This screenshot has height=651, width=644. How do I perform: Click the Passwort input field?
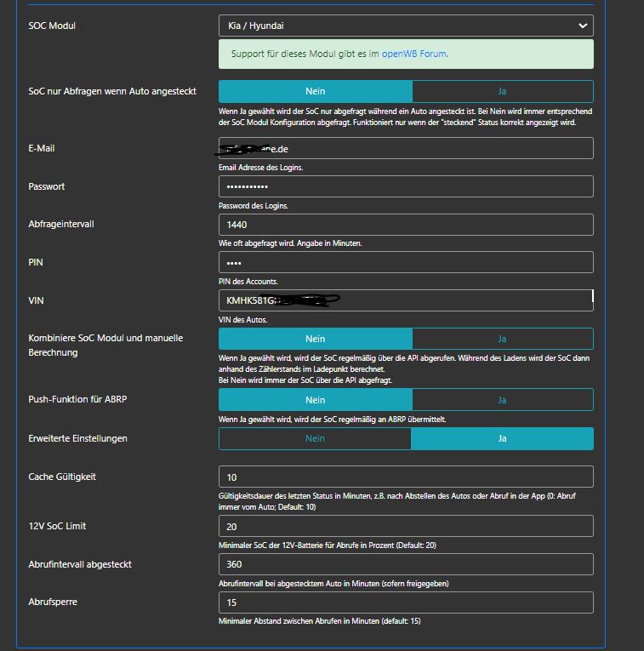[406, 186]
